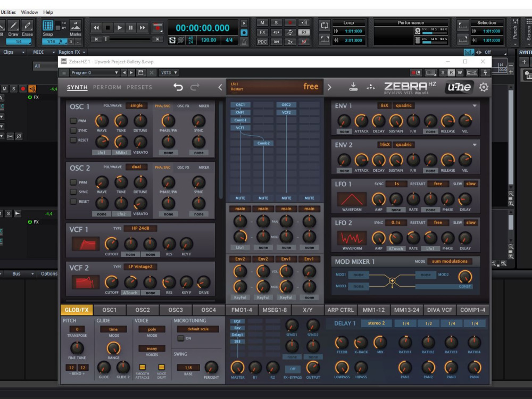Mute the first grid lane
The height and width of the screenshot is (399, 532).
click(x=240, y=198)
